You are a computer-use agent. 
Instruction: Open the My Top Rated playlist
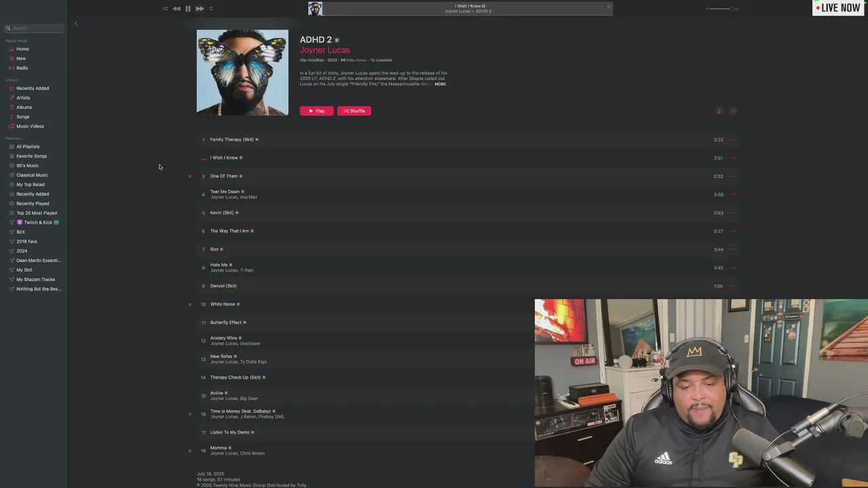(x=31, y=184)
